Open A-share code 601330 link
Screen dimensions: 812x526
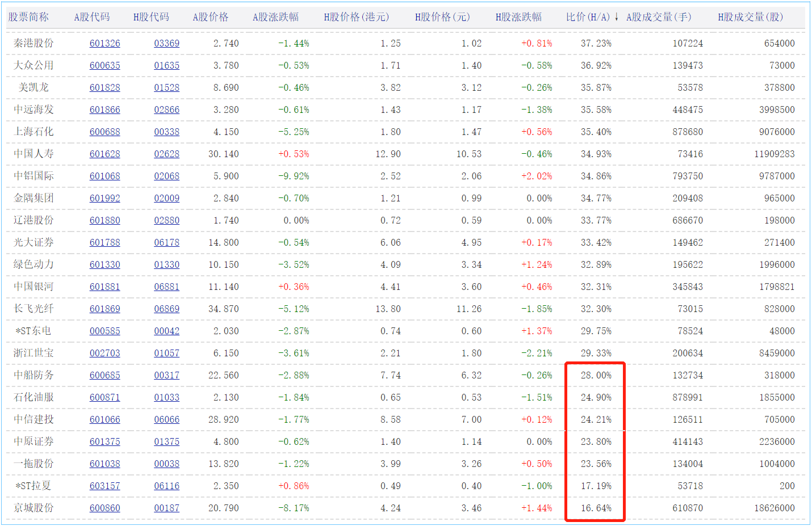click(x=105, y=264)
